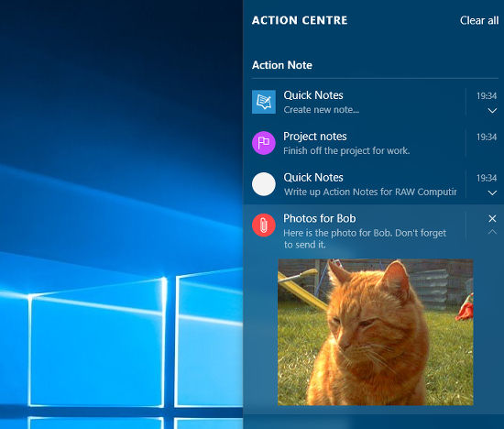Dismiss the Photos for Bob notification
The height and width of the screenshot is (429, 504).
[x=492, y=219]
